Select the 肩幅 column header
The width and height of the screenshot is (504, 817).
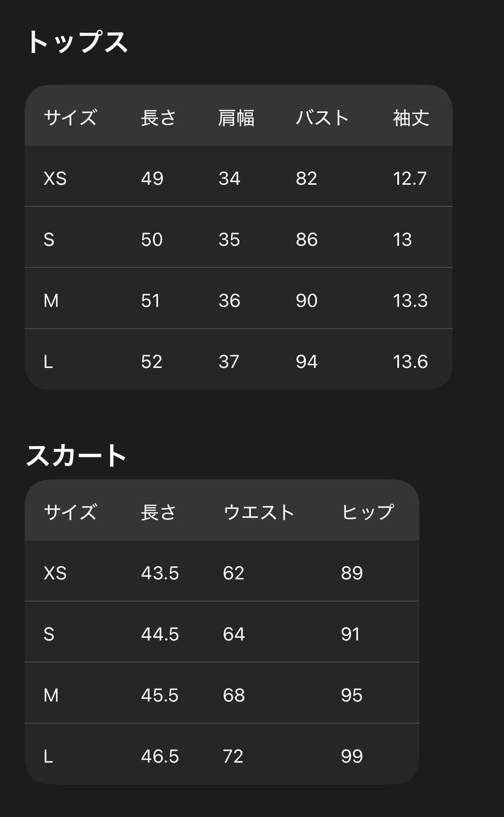pos(236,118)
